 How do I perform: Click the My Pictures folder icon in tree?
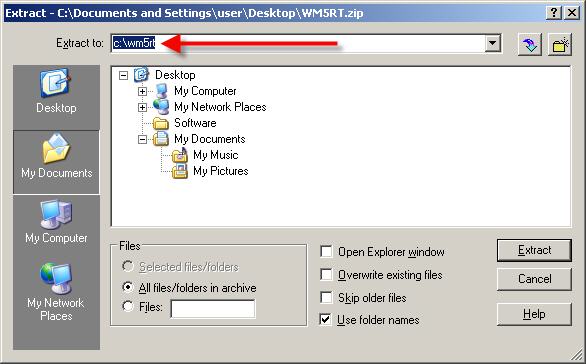point(180,171)
